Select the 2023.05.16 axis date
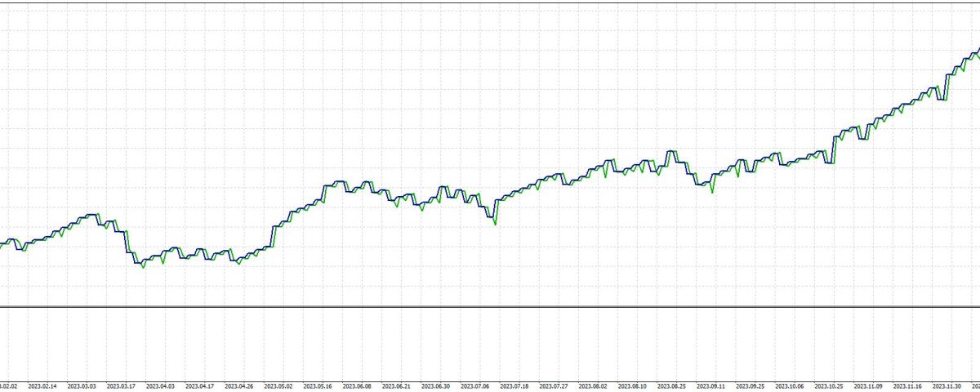The height and width of the screenshot is (392, 980). tap(318, 386)
